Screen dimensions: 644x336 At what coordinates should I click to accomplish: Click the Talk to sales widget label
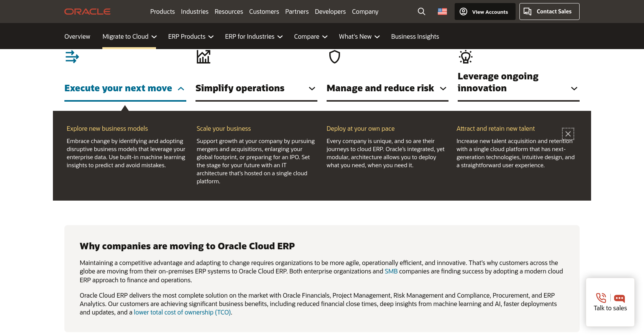[610, 308]
